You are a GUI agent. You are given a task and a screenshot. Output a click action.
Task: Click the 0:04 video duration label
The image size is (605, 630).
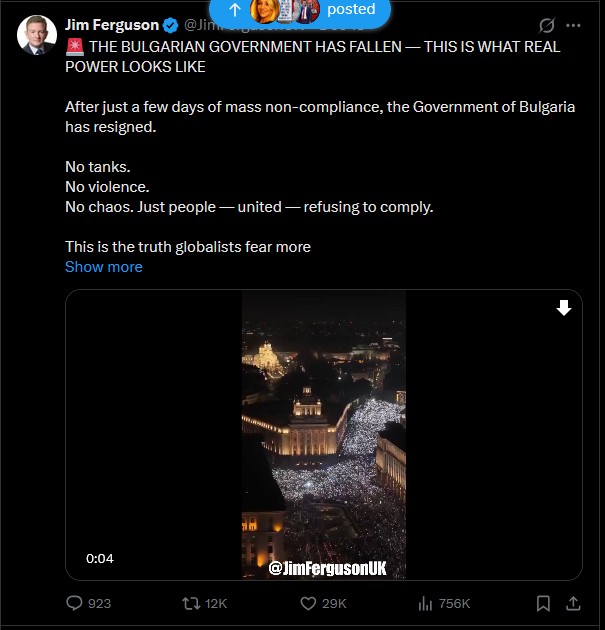point(100,559)
